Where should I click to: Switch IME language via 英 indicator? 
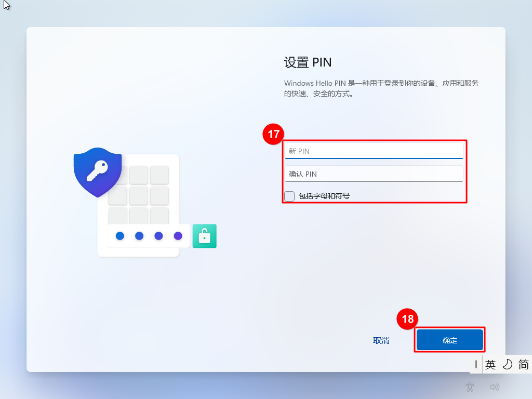(x=490, y=365)
